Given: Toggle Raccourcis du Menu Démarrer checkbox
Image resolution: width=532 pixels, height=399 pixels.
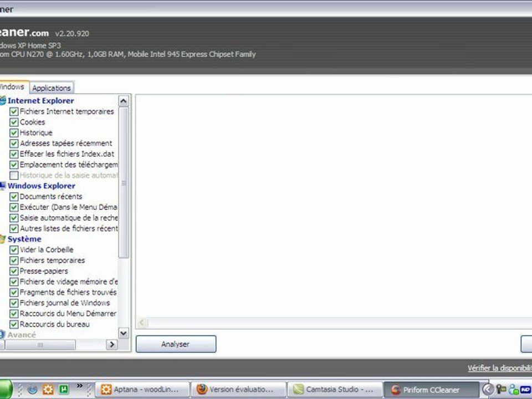Looking at the screenshot, I should [14, 314].
